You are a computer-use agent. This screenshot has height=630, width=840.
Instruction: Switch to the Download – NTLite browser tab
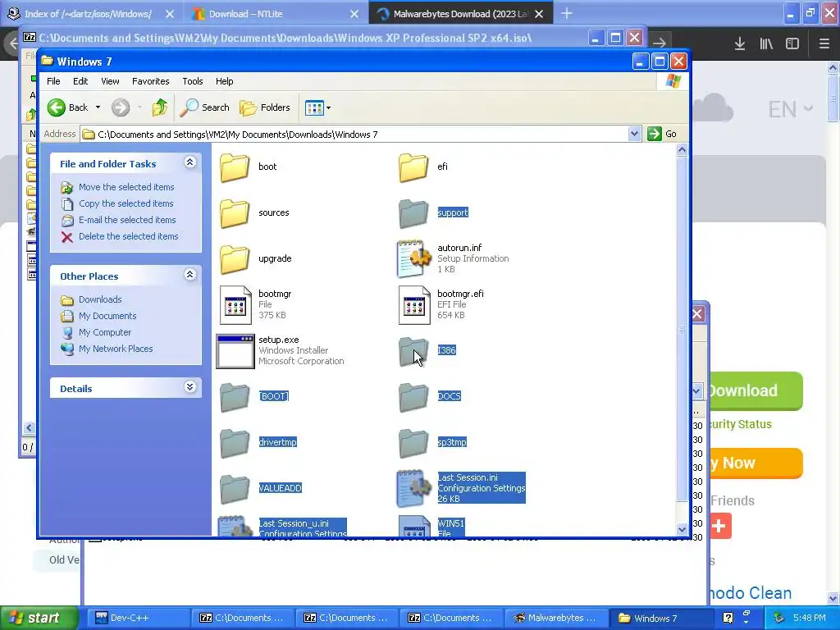pos(276,14)
